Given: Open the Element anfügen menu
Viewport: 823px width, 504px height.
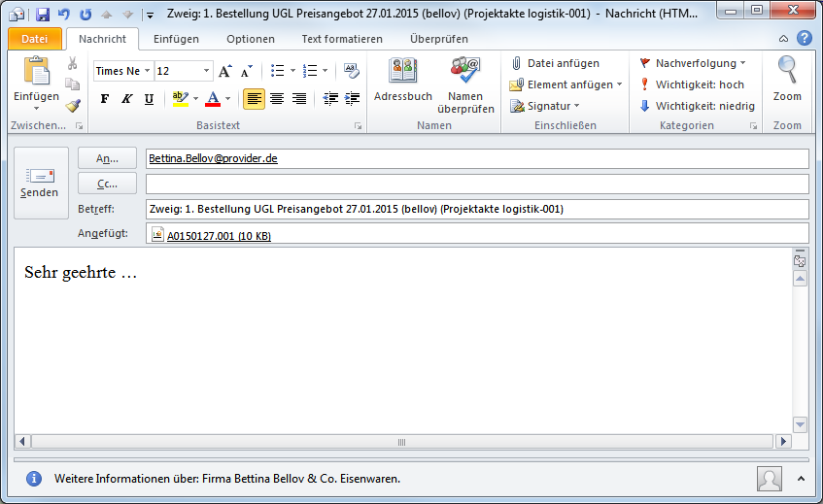Looking at the screenshot, I should [x=566, y=84].
